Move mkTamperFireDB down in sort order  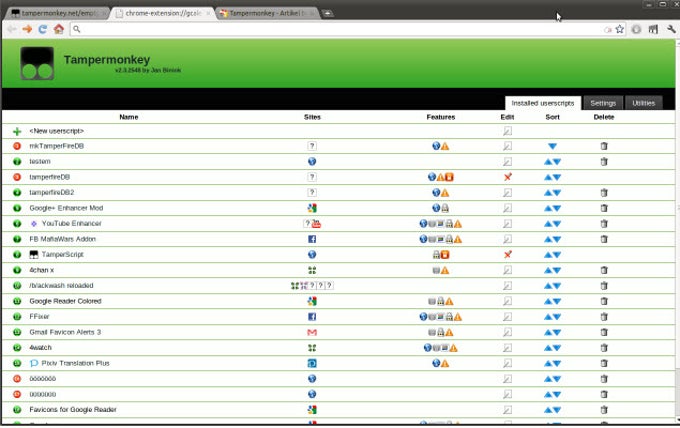pyautogui.click(x=552, y=147)
